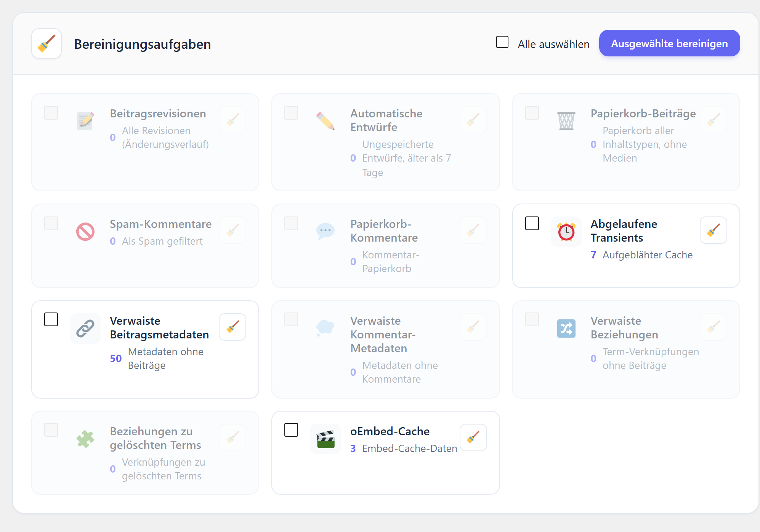The width and height of the screenshot is (760, 532).
Task: Click the prohibited sign icon for Spam-Kommentare
Action: point(85,232)
